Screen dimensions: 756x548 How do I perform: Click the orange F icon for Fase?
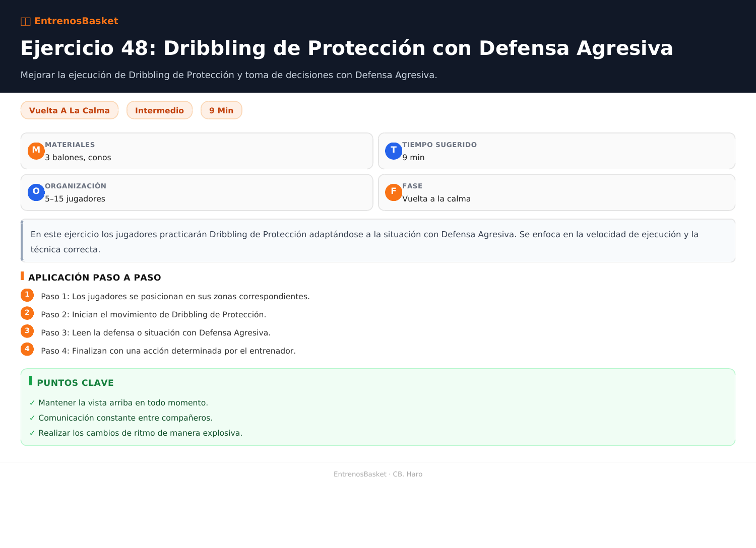tap(394, 192)
